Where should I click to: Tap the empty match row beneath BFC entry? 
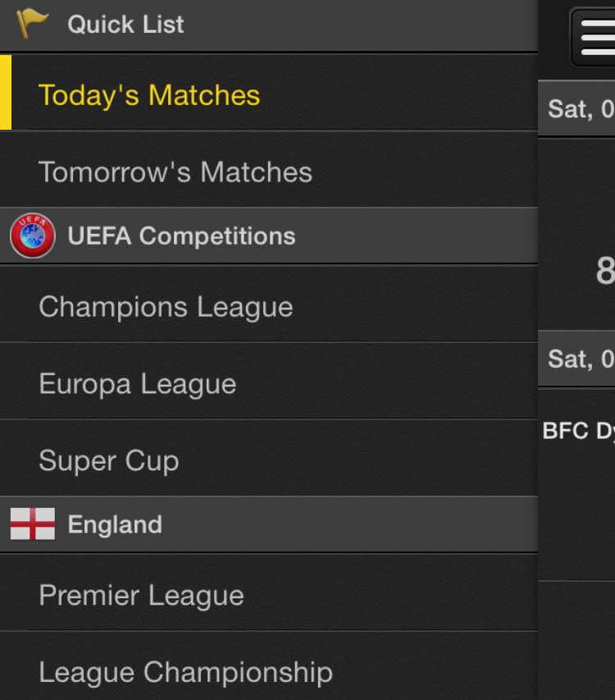coord(576,641)
